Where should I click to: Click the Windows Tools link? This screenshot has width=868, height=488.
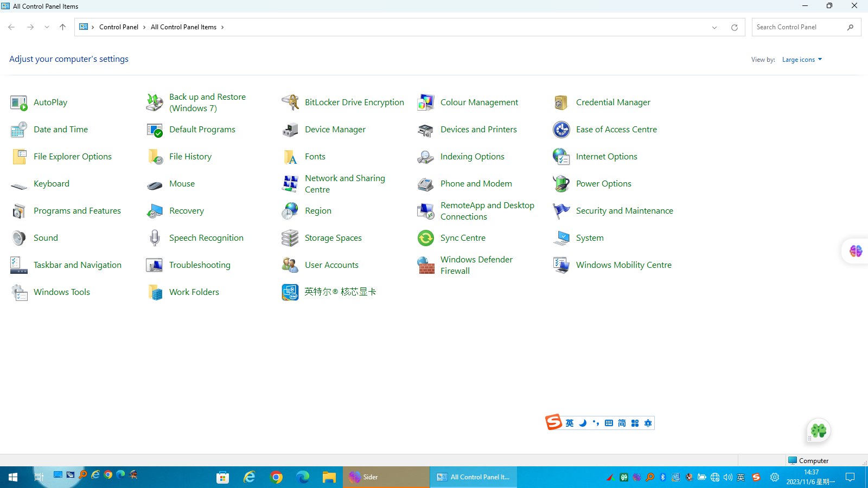tap(62, 292)
